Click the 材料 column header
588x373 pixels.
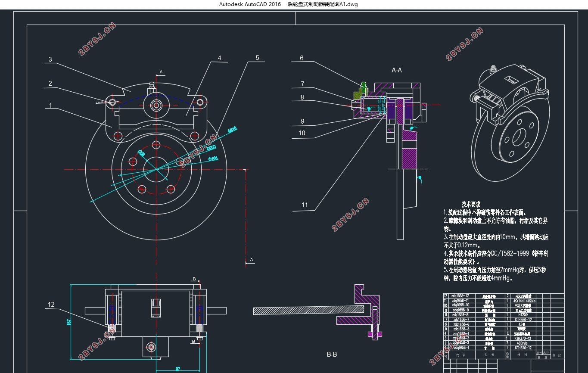click(523, 354)
